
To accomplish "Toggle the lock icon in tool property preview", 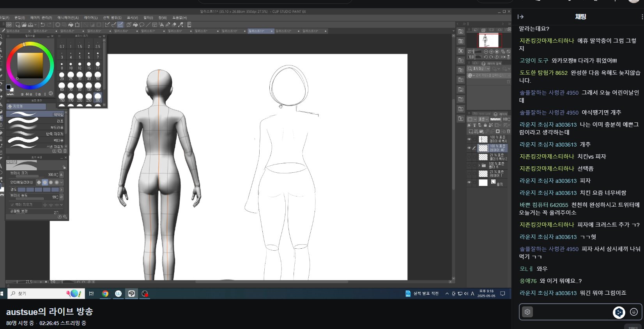I will tap(64, 167).
